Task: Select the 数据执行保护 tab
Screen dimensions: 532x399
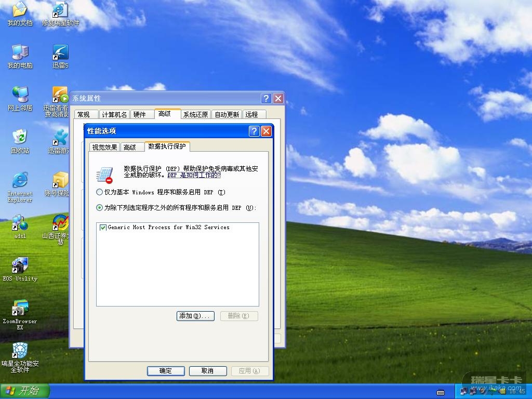Action: coord(167,146)
